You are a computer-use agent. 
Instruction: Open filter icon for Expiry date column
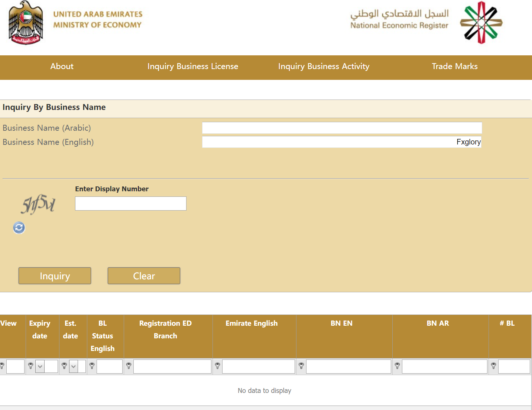(x=31, y=366)
